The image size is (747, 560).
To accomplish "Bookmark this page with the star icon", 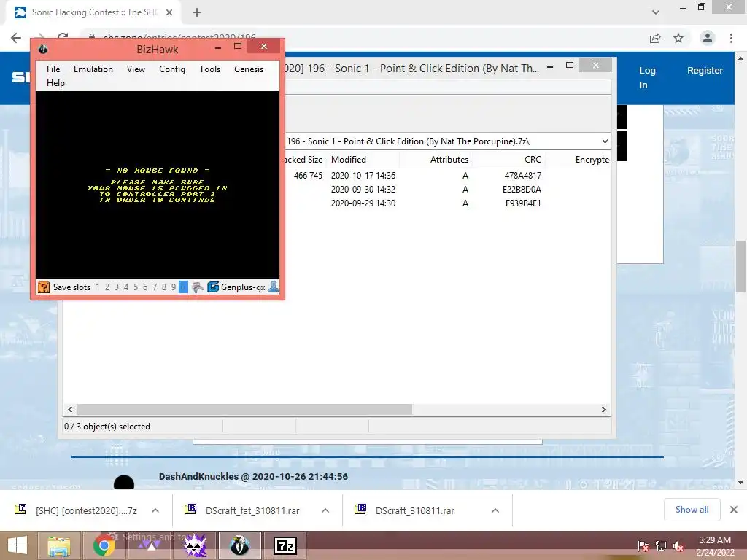I will (678, 38).
